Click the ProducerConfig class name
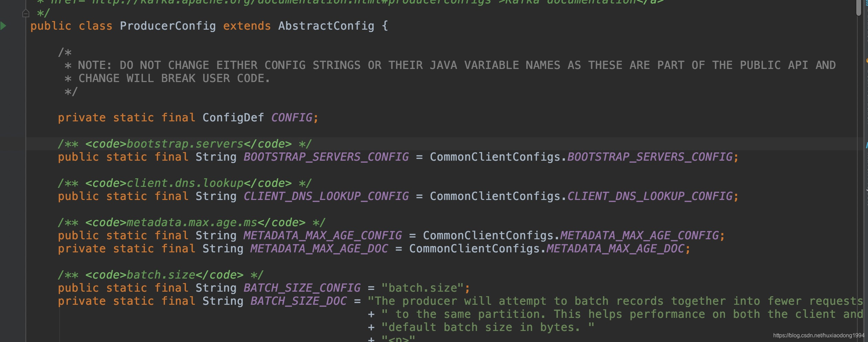This screenshot has height=342, width=868. tap(168, 26)
